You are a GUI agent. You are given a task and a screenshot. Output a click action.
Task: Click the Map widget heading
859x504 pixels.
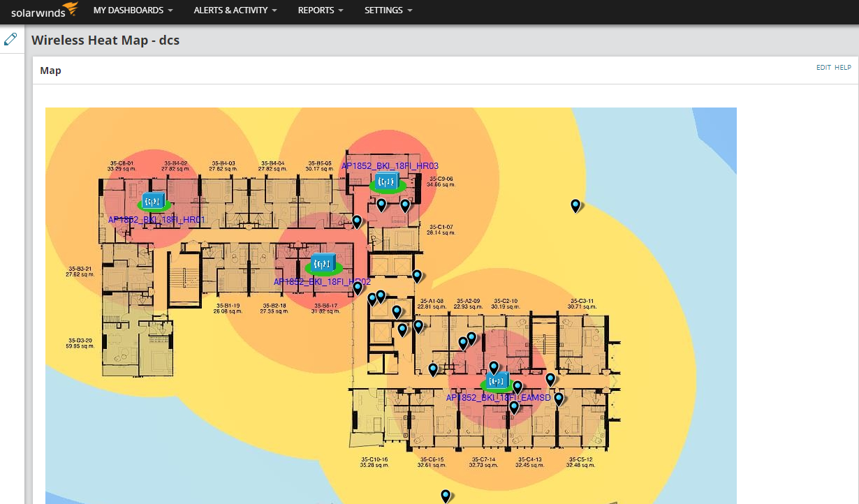point(50,71)
